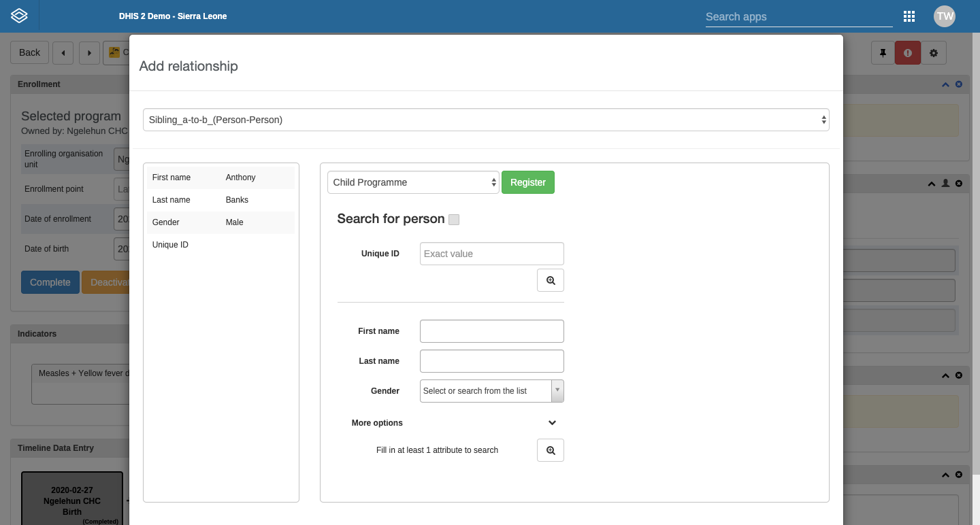Click the Complete enrollment button
The image size is (980, 525).
(50, 282)
